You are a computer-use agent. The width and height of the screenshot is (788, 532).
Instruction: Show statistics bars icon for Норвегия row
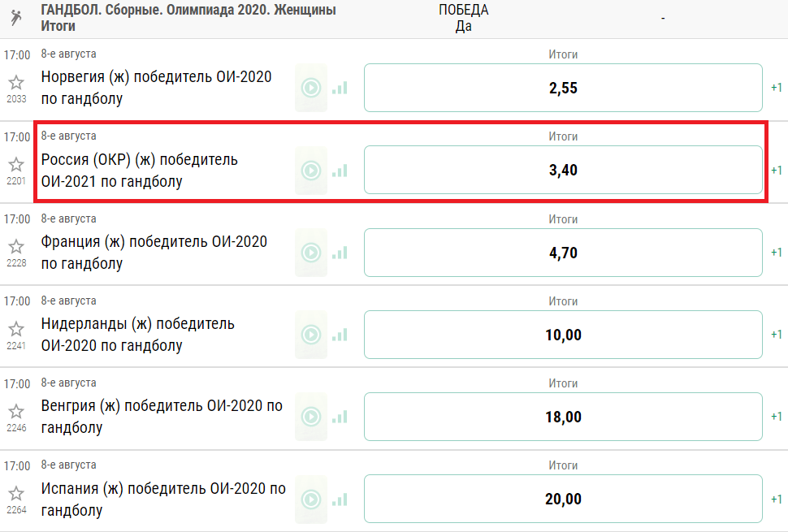click(340, 89)
